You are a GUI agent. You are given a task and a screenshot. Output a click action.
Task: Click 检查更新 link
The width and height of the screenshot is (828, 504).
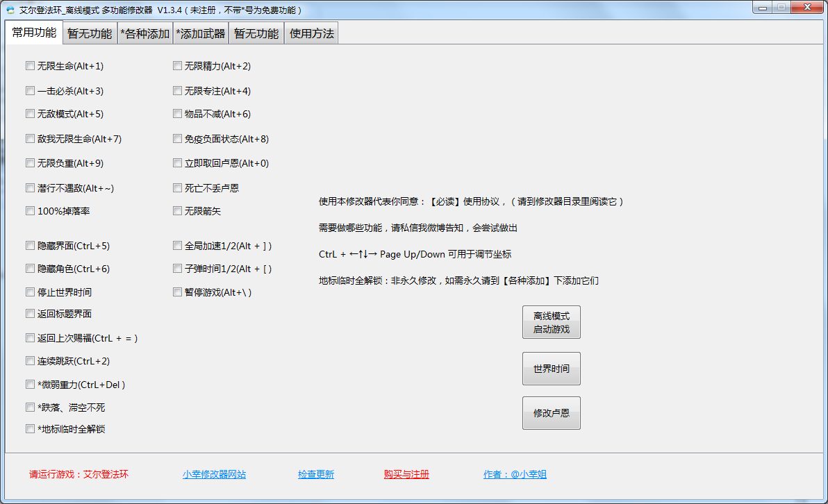[x=316, y=474]
